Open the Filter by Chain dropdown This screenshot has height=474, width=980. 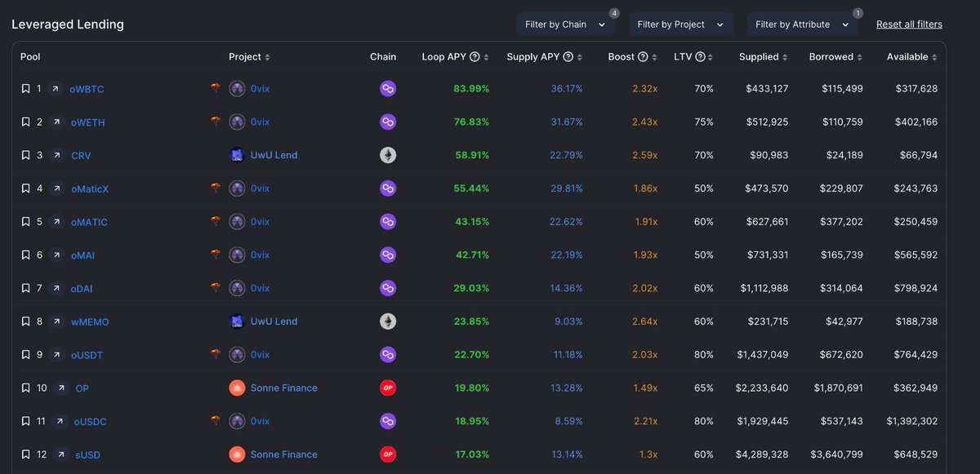point(565,24)
